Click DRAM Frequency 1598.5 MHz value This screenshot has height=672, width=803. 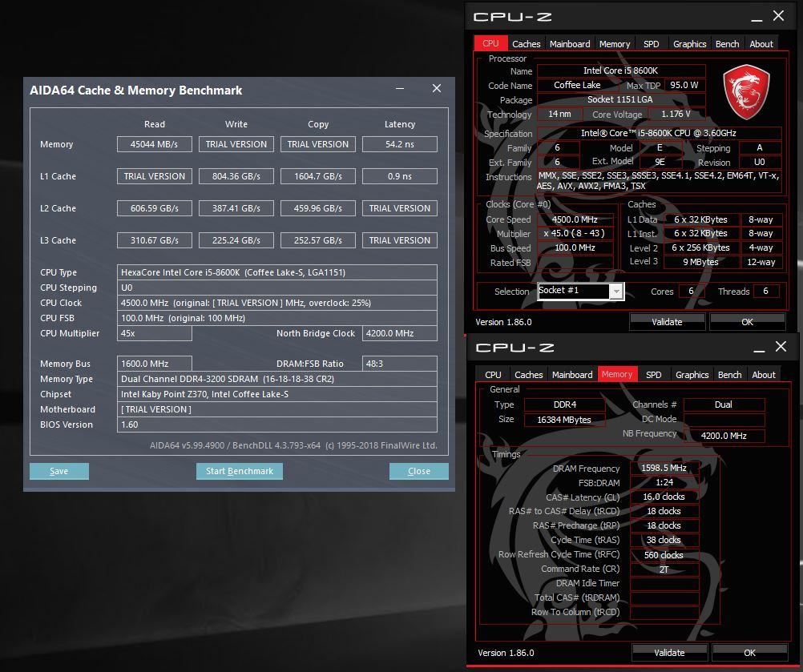coord(664,468)
